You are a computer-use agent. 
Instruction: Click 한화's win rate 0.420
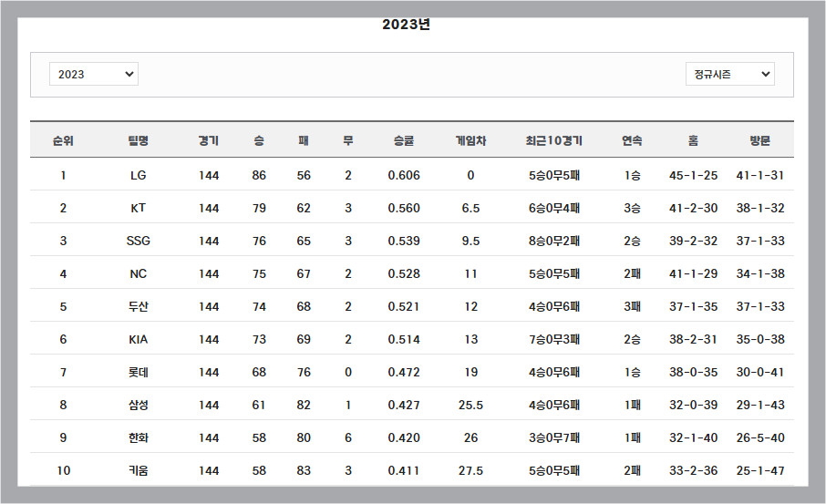(404, 437)
